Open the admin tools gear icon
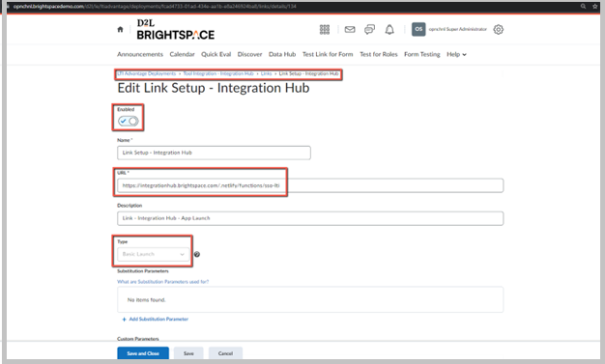605x364 pixels. coord(498,29)
